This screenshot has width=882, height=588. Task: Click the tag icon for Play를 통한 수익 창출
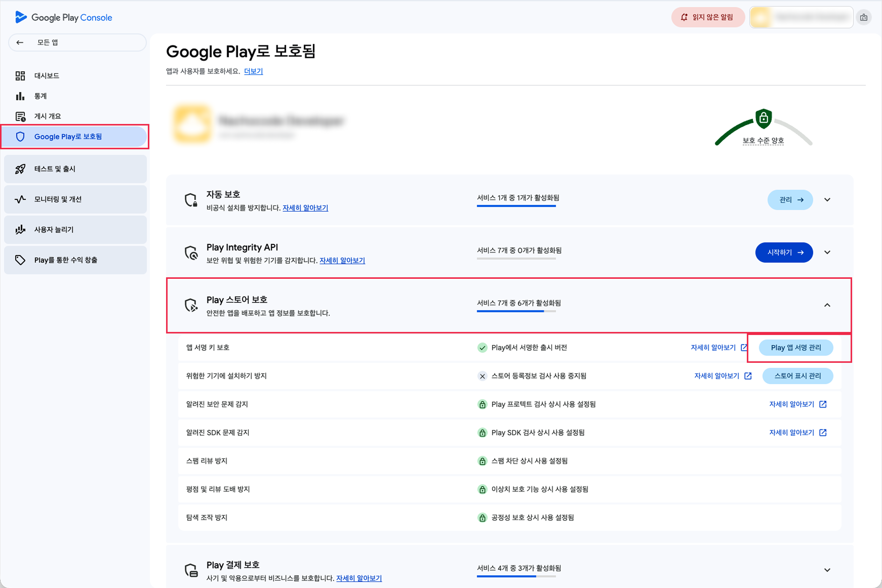tap(20, 260)
